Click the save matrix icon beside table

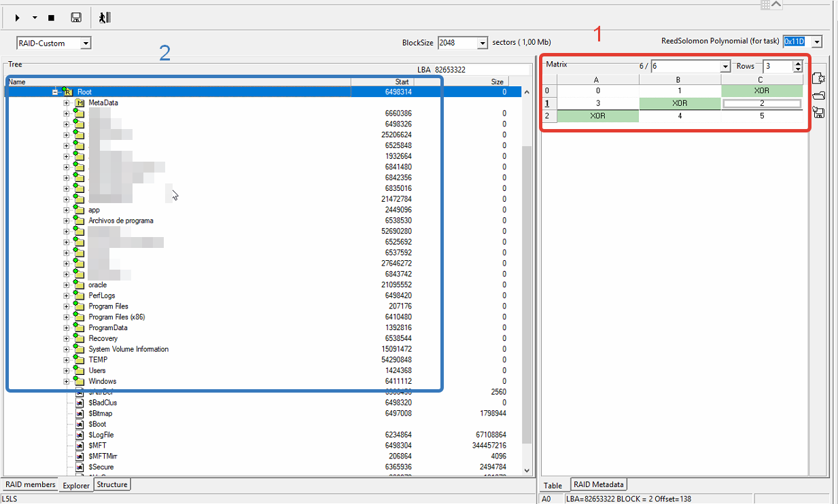pos(818,112)
